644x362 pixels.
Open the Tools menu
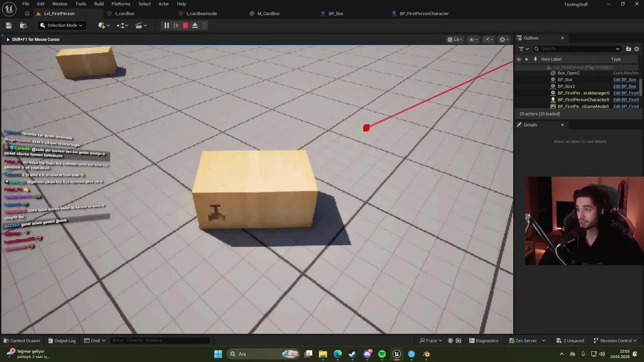[x=80, y=4]
